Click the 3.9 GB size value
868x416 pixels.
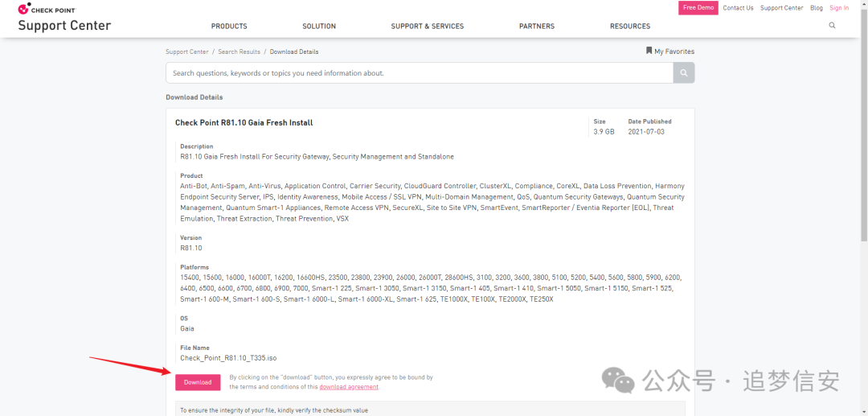604,132
